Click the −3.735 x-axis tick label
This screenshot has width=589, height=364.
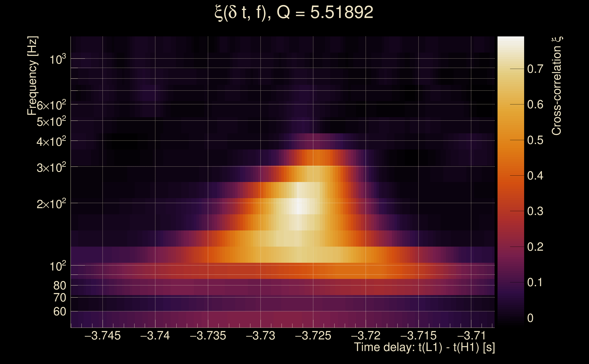pyautogui.click(x=208, y=336)
